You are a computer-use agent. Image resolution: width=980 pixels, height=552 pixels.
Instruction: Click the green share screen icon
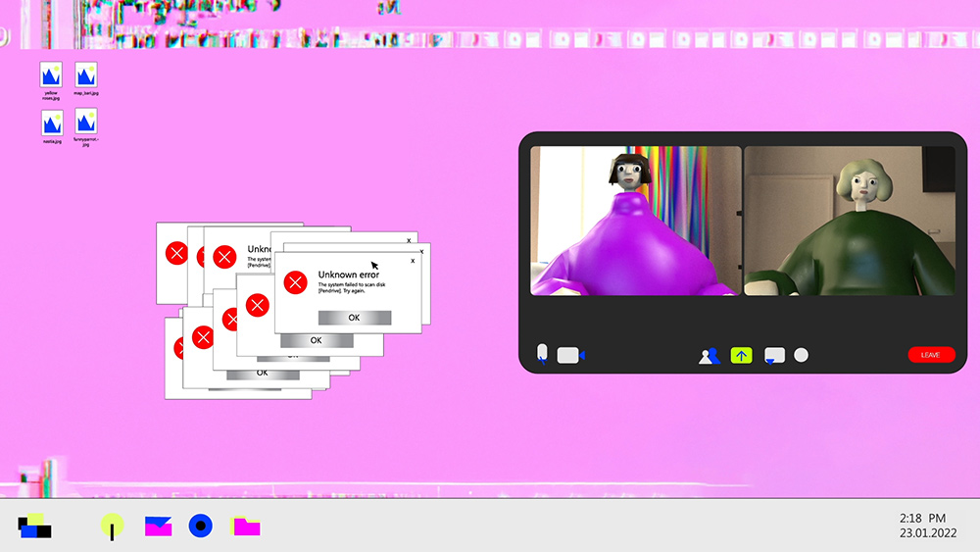pos(741,355)
